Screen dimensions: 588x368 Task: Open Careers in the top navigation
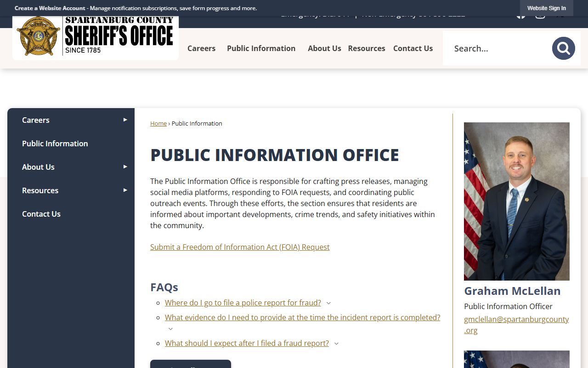click(201, 48)
